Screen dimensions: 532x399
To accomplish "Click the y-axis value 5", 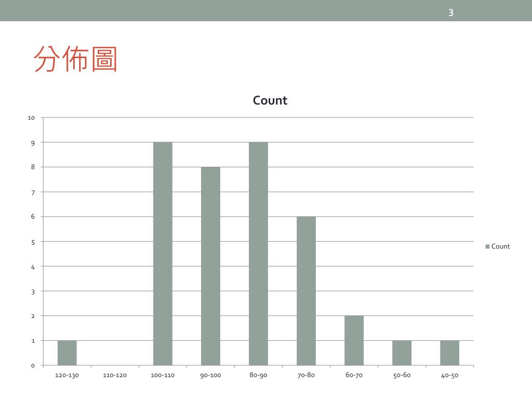I will tap(33, 242).
